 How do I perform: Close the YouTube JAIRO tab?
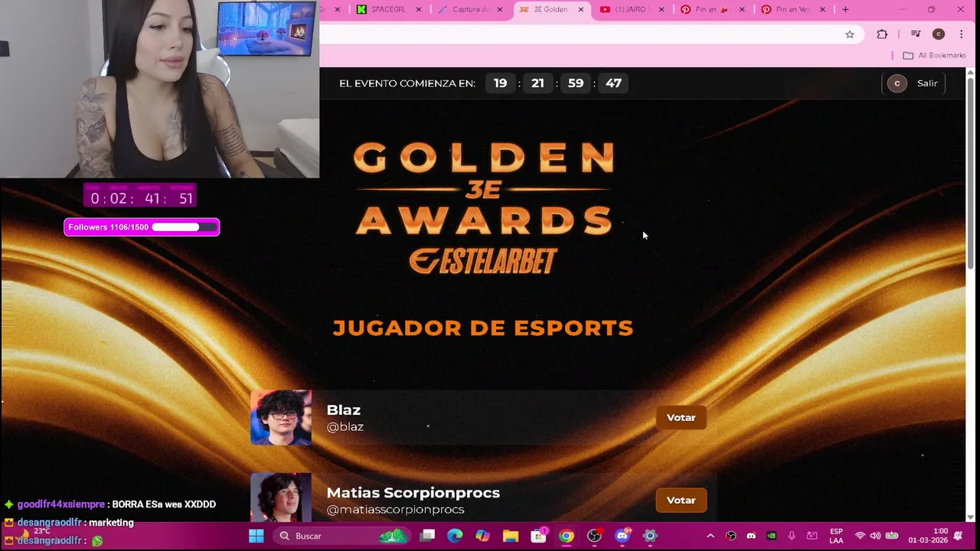coord(661,9)
